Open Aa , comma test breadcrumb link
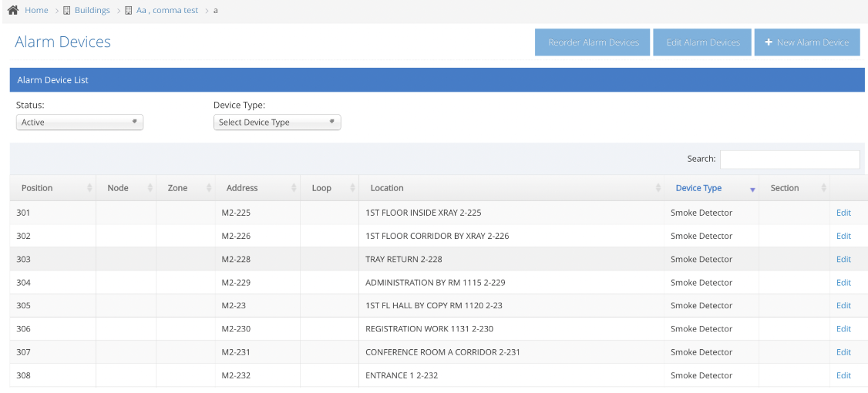This screenshot has width=868, height=393. pos(167,10)
